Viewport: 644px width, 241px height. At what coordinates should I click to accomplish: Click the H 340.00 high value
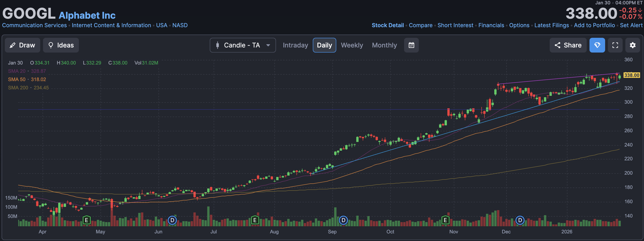(x=66, y=63)
